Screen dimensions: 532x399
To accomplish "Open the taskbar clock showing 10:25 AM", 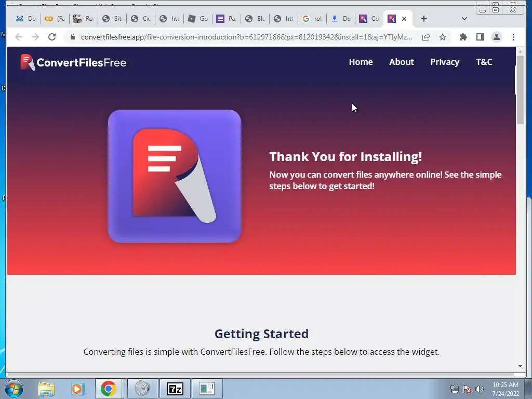I will (506, 389).
